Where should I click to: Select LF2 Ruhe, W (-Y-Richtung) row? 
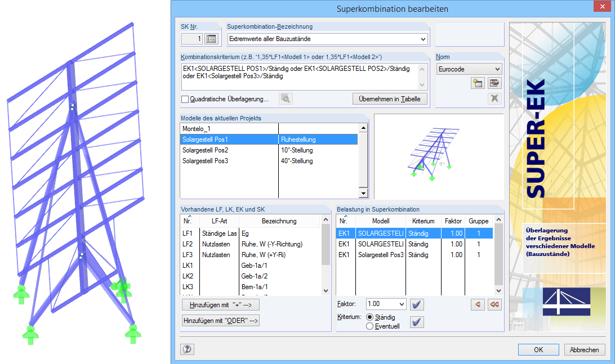coord(250,244)
